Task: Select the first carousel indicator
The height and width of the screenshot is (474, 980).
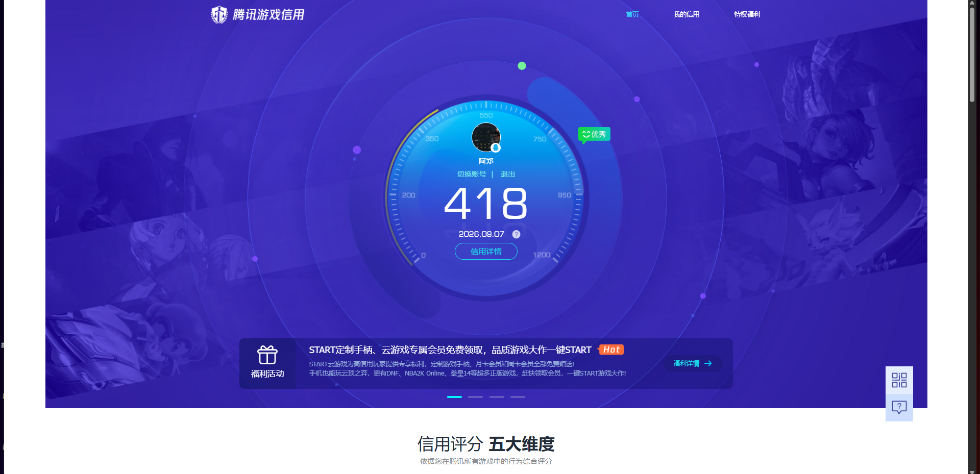Action: pyautogui.click(x=454, y=397)
